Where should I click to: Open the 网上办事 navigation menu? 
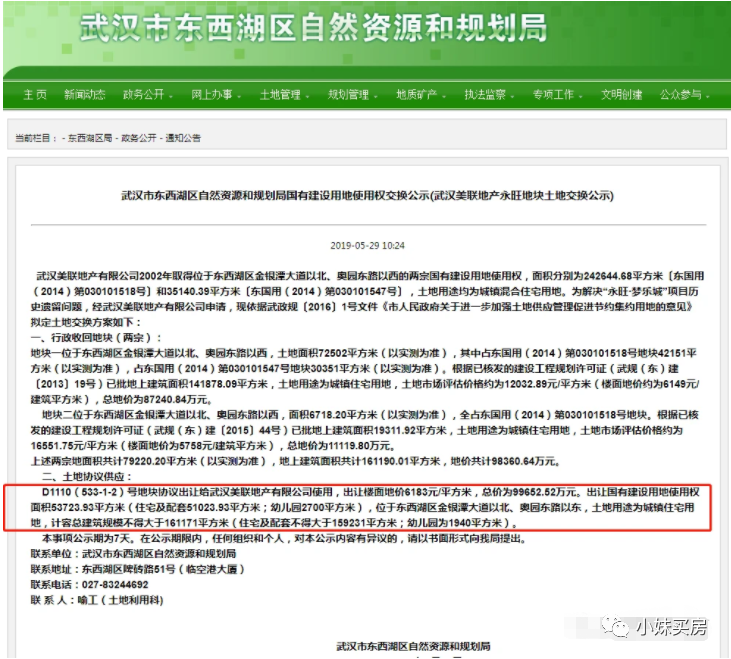[x=212, y=95]
